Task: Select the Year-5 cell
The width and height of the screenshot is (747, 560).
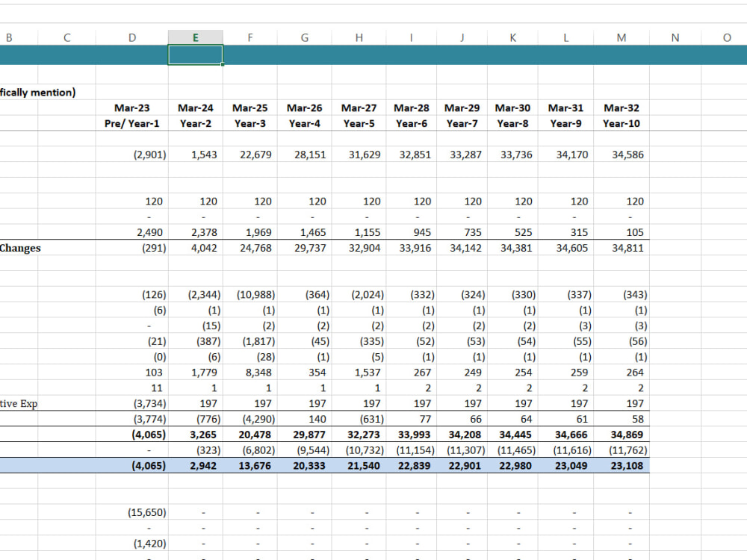Action: click(x=359, y=123)
